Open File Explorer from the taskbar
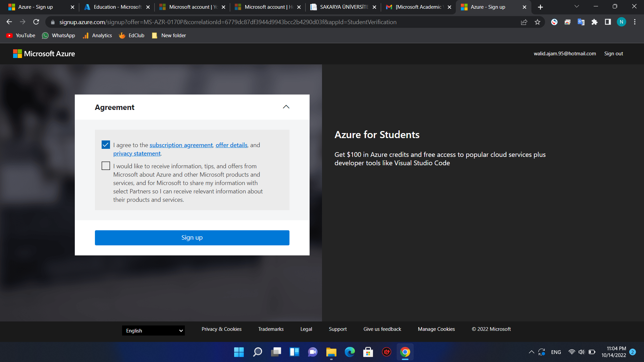Screen dimensions: 644x362 pos(331,352)
